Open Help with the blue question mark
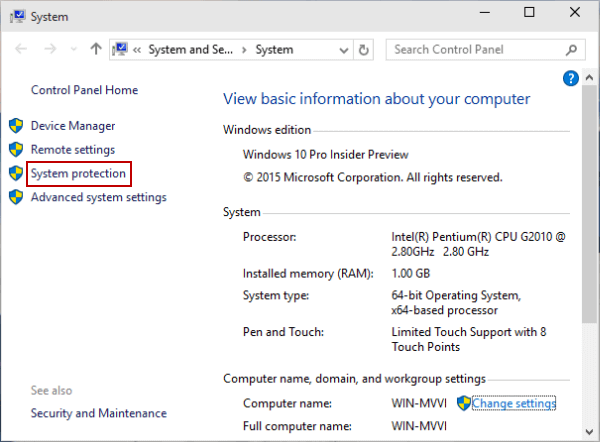The image size is (600, 442). point(571,78)
